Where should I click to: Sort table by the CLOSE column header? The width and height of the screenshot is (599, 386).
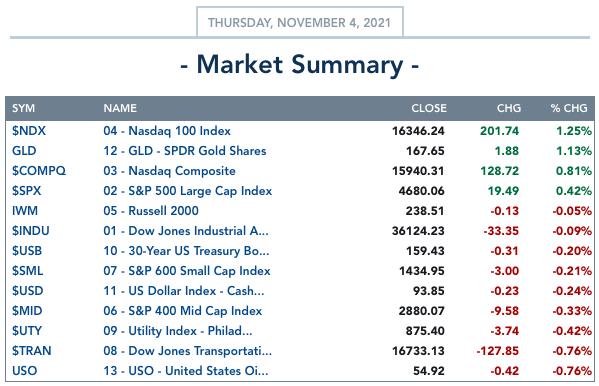click(429, 108)
